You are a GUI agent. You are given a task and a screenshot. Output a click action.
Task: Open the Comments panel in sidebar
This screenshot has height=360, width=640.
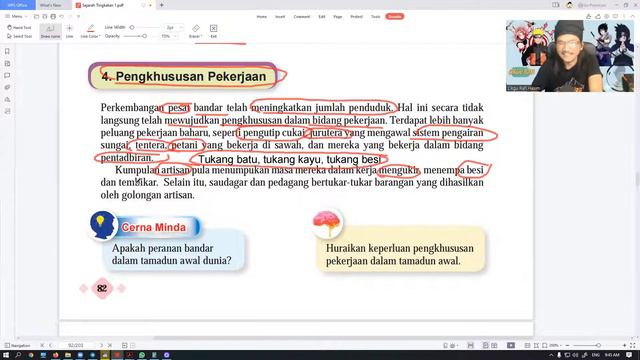point(7,76)
